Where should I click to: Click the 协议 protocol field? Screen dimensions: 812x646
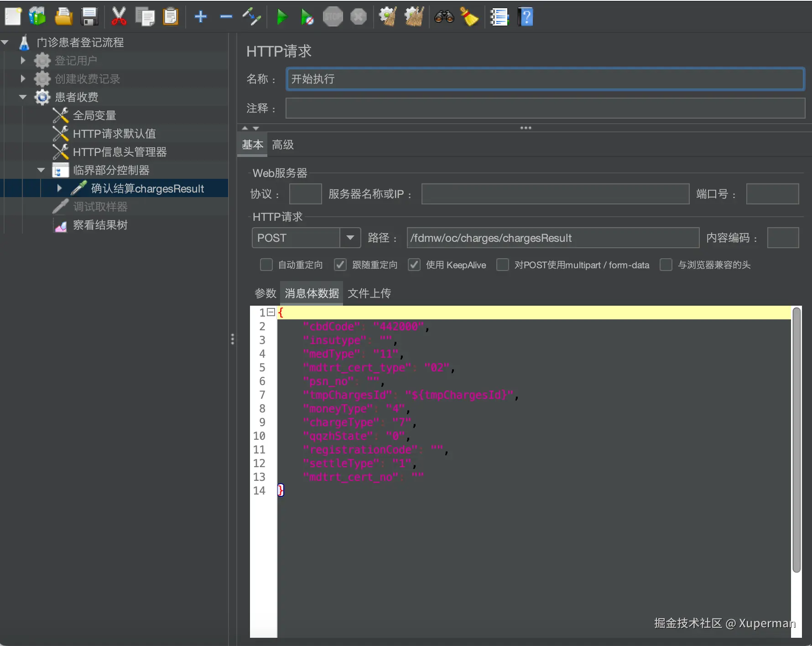306,194
